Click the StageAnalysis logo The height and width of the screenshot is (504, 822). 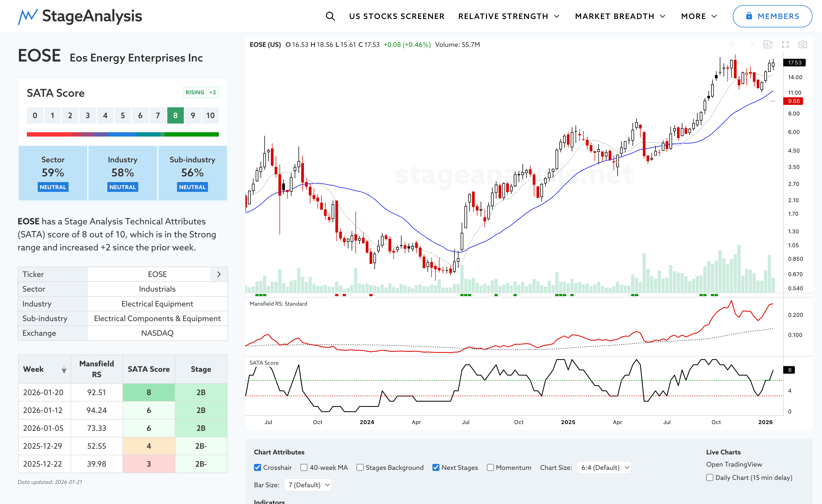click(80, 16)
